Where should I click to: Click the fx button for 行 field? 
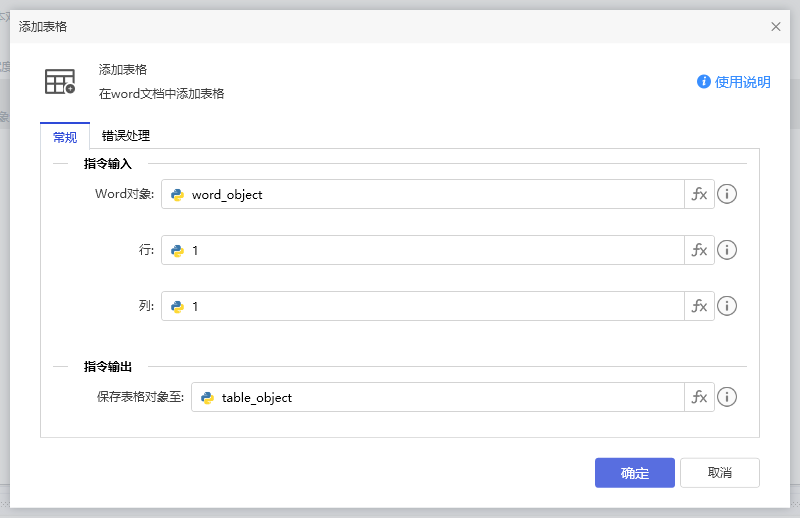[699, 250]
